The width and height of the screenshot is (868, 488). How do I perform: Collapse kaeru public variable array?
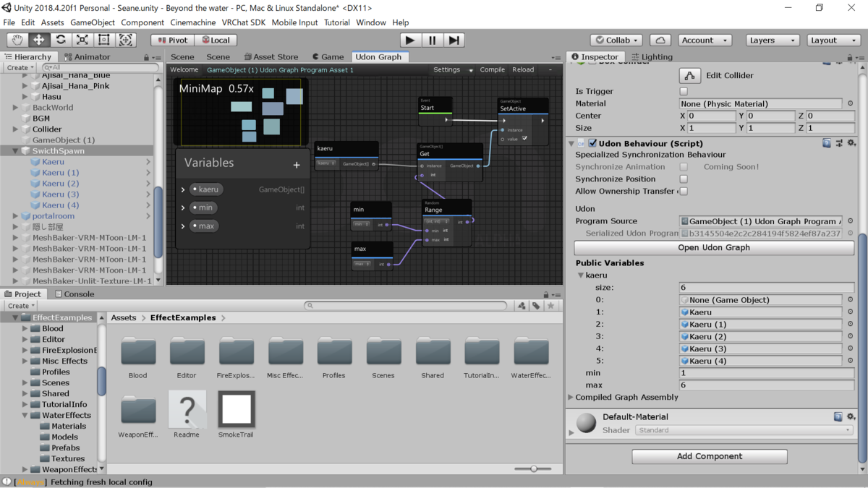[x=580, y=275]
